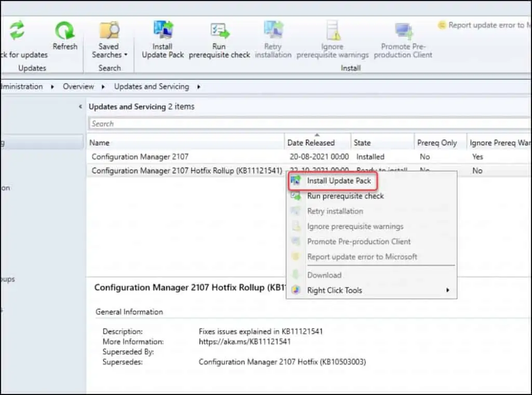Click the Ignore prerequisite warnings ribbon icon
The width and height of the screenshot is (532, 395).
pyautogui.click(x=333, y=30)
